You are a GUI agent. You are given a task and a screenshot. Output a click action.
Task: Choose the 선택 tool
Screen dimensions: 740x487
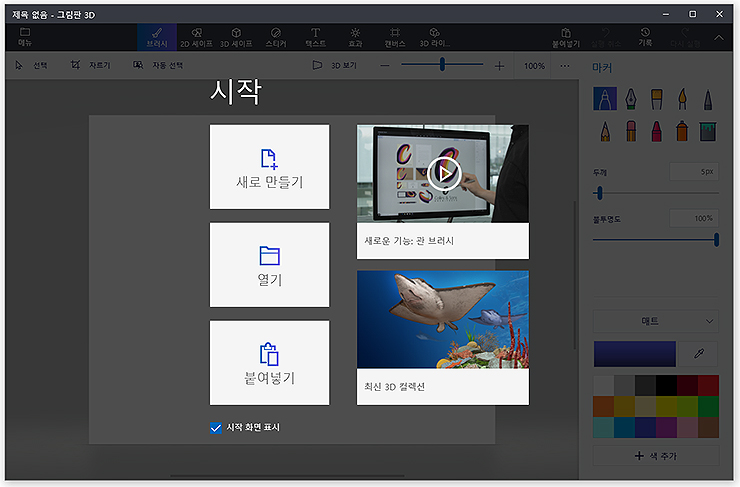(31, 66)
